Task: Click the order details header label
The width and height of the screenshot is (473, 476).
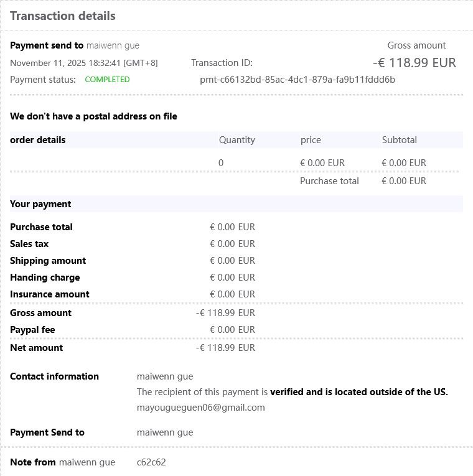Action: 38,140
